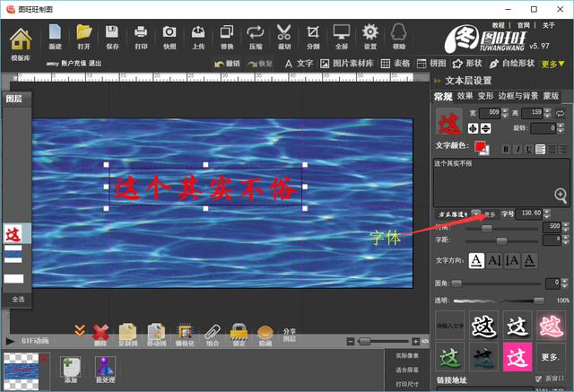
Task: Click the 快照 snapshot camera icon
Action: pyautogui.click(x=170, y=37)
